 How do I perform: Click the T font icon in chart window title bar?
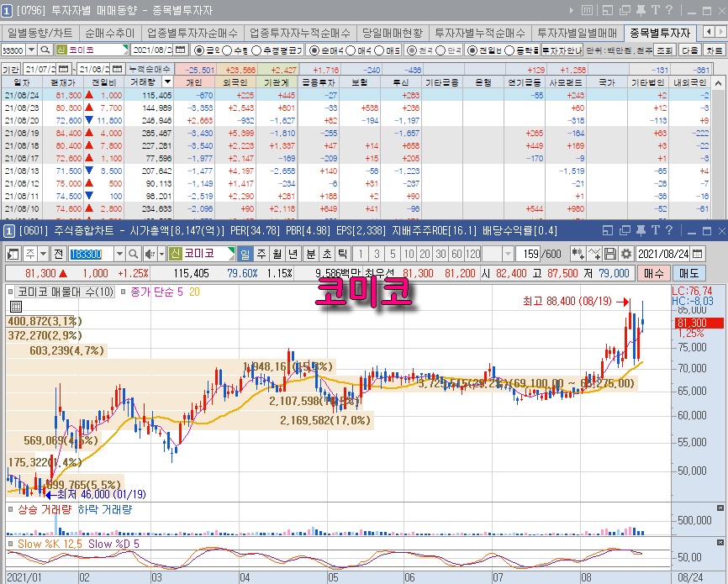pos(655,230)
